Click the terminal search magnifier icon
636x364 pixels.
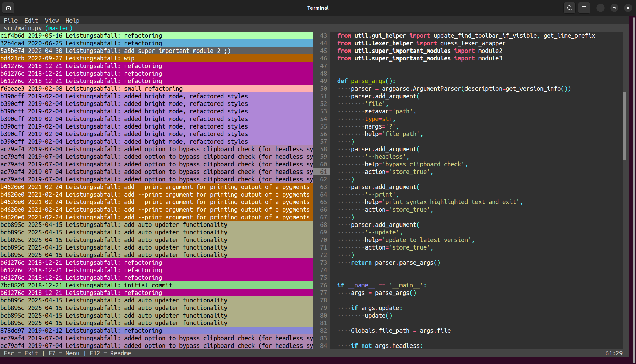[x=569, y=8]
